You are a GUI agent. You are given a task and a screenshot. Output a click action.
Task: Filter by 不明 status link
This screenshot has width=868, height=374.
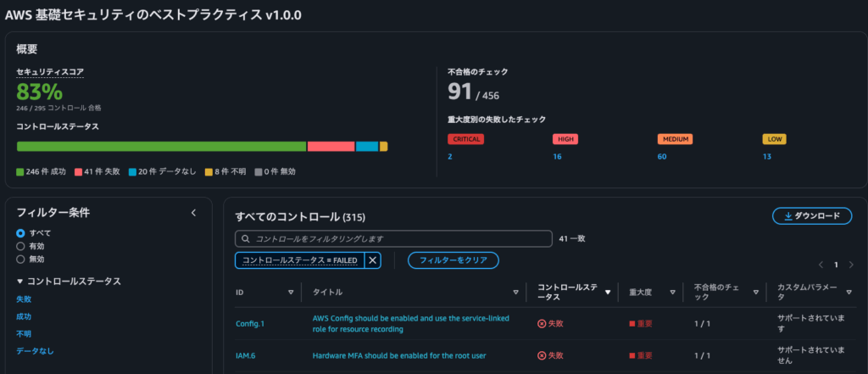24,334
